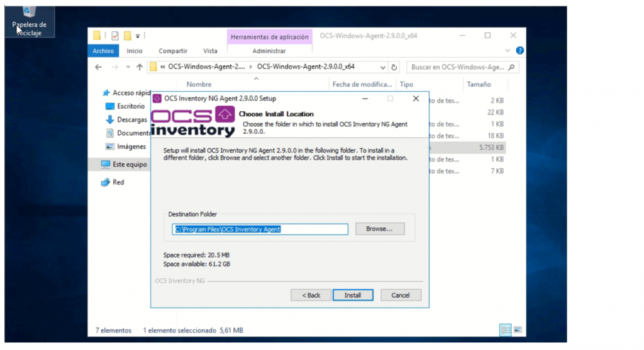Viewport: 644px width, 350px height.
Task: Expand the address bar history dropdown
Action: tap(383, 67)
